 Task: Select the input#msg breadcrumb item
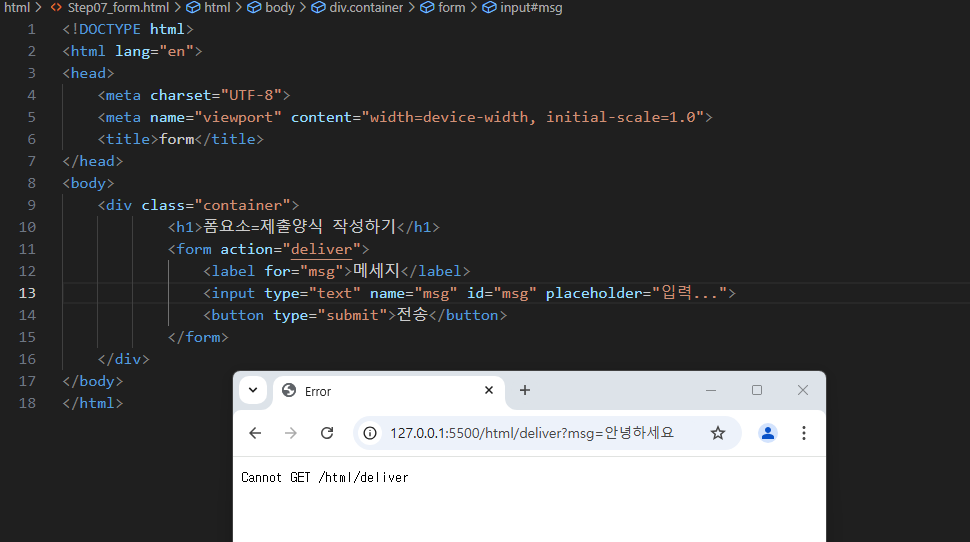pos(531,7)
